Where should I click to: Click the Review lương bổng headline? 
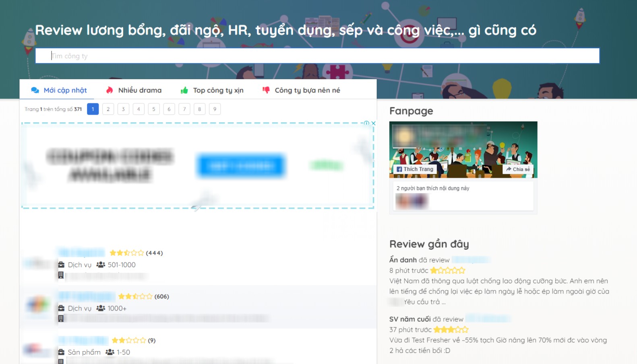click(x=285, y=30)
